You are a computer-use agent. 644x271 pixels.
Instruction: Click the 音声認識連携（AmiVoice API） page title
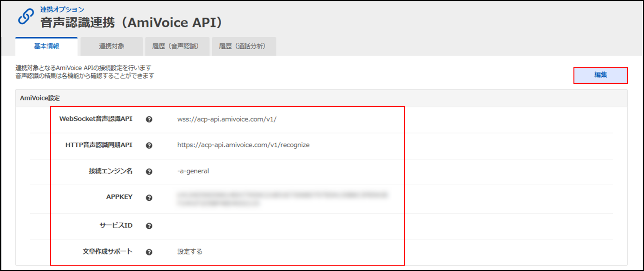click(131, 23)
